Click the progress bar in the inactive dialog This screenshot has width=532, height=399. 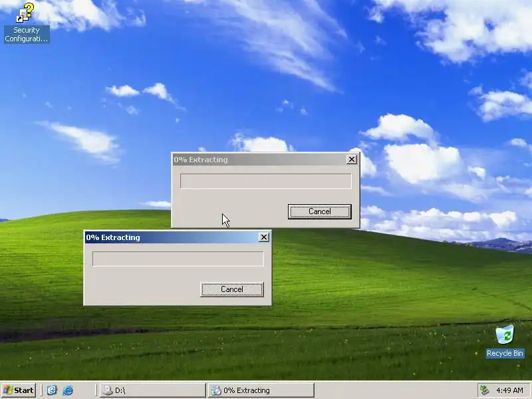(265, 181)
